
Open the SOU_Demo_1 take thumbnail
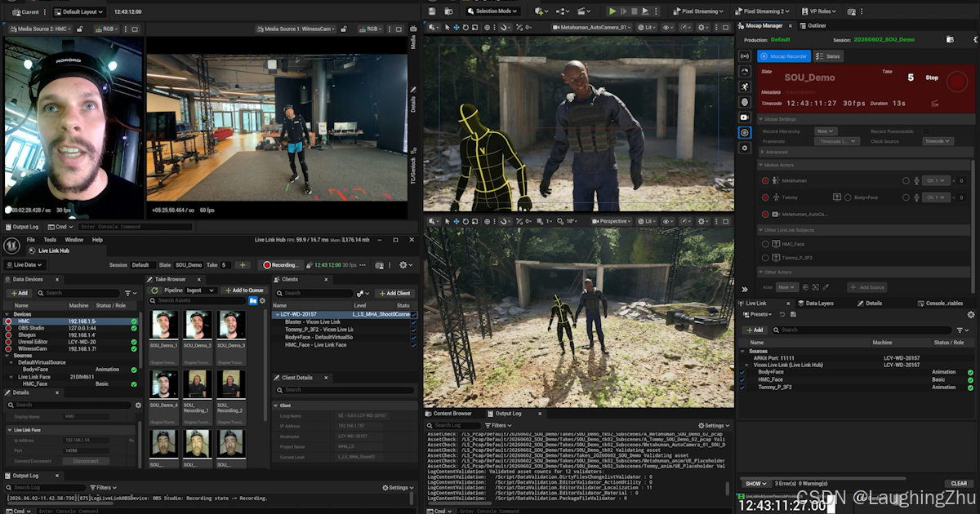(163, 325)
